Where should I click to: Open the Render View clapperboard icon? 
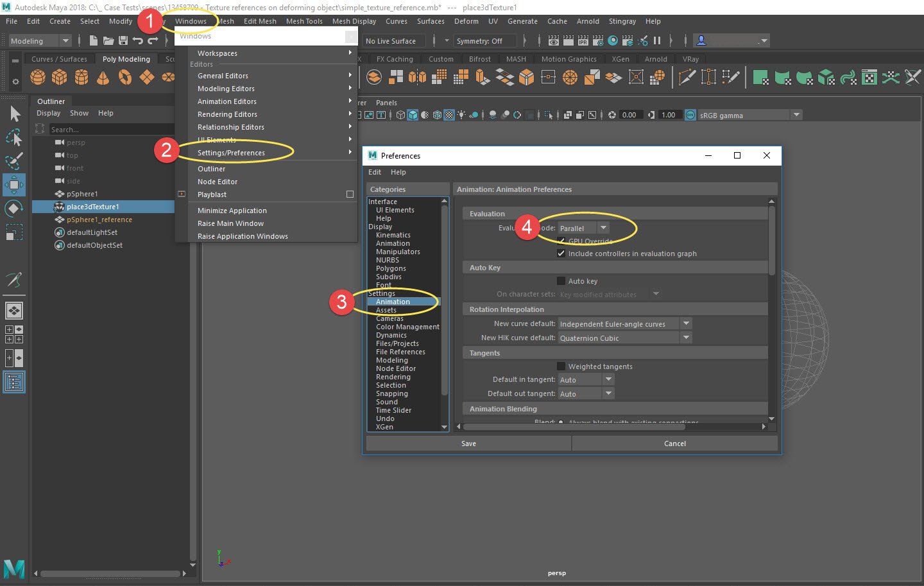tap(554, 40)
